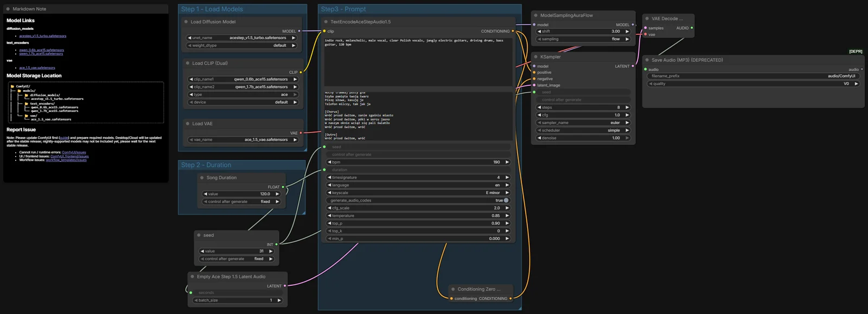Image resolution: width=868 pixels, height=314 pixels.
Task: Click the top_p value field
Action: [418, 223]
